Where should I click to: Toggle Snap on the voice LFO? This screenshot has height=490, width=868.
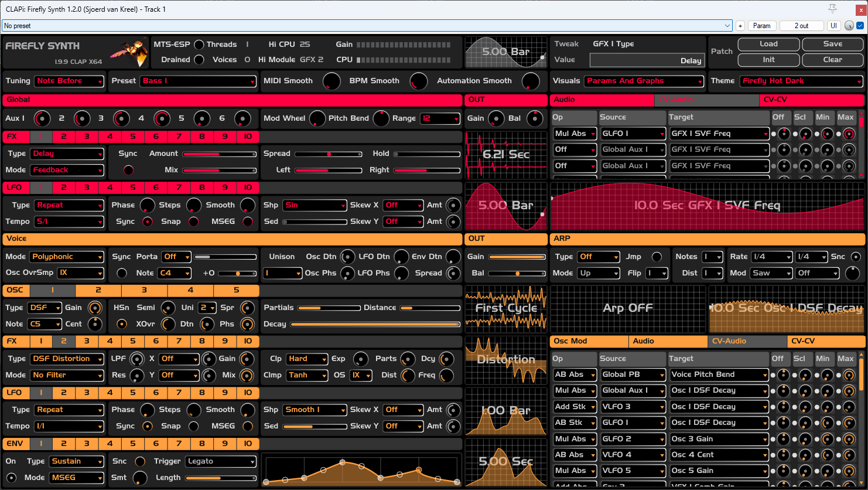(x=193, y=426)
